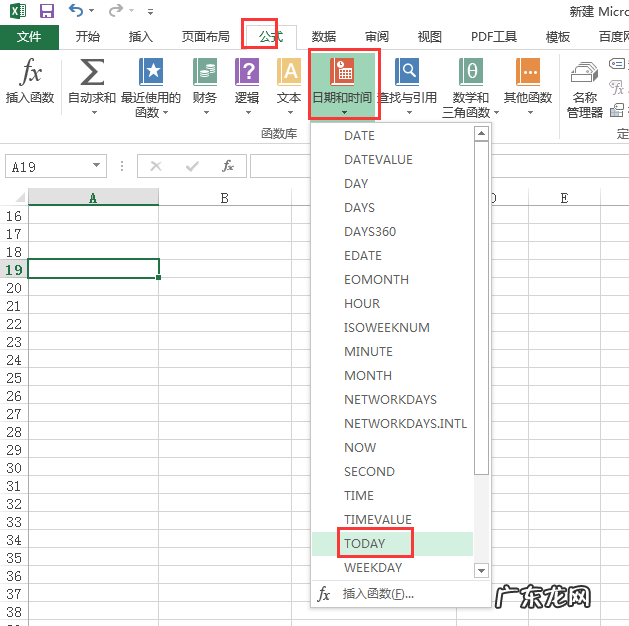Switch to the 插入 (Insert) tab
The image size is (629, 626).
[140, 37]
